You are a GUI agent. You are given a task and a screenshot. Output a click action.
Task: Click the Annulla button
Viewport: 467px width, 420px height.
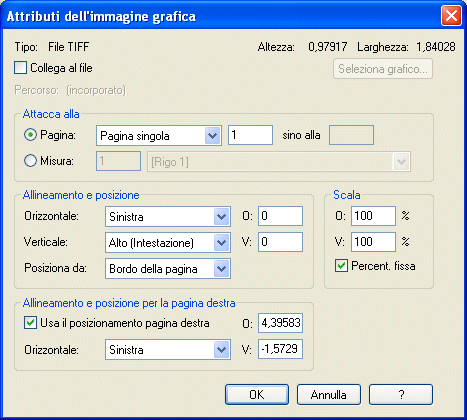(329, 395)
